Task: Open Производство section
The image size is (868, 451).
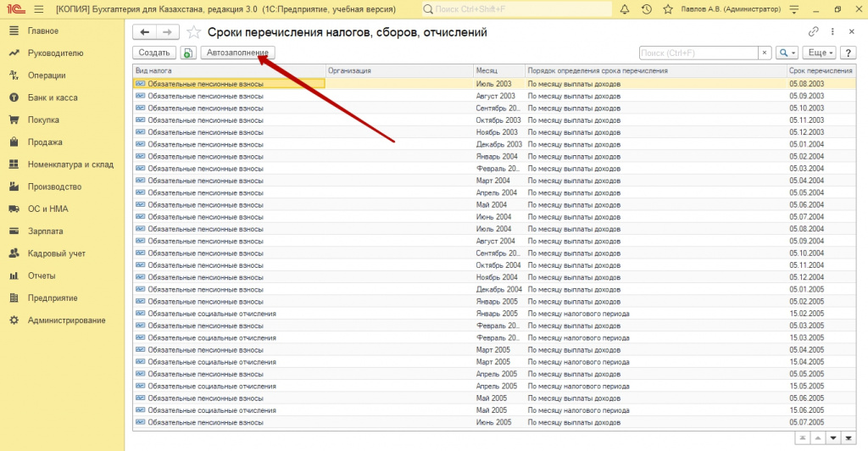Action: [54, 187]
